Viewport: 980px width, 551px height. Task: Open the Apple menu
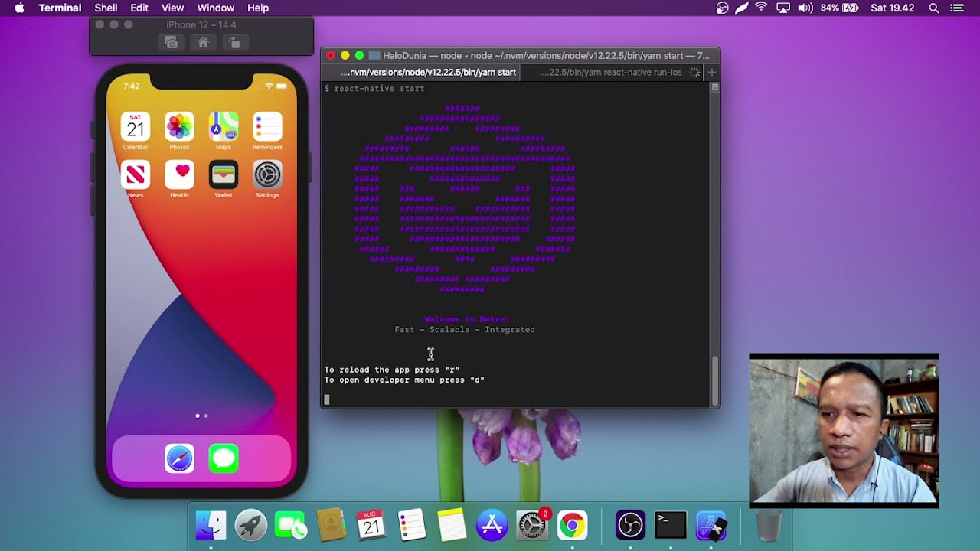19,8
